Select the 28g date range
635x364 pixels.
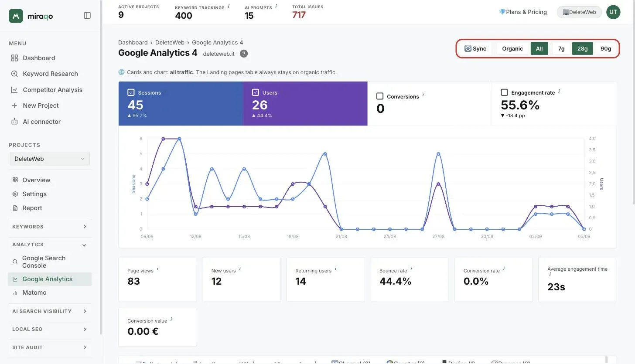[x=582, y=48]
